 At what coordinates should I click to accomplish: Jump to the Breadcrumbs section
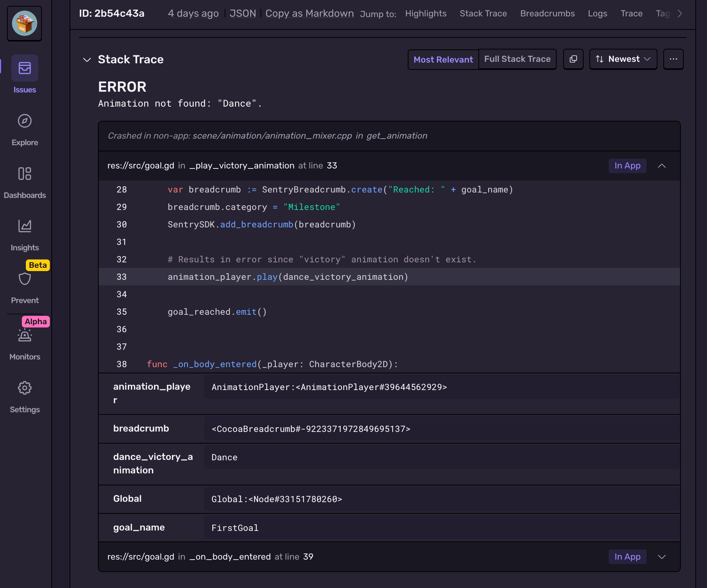pyautogui.click(x=547, y=13)
